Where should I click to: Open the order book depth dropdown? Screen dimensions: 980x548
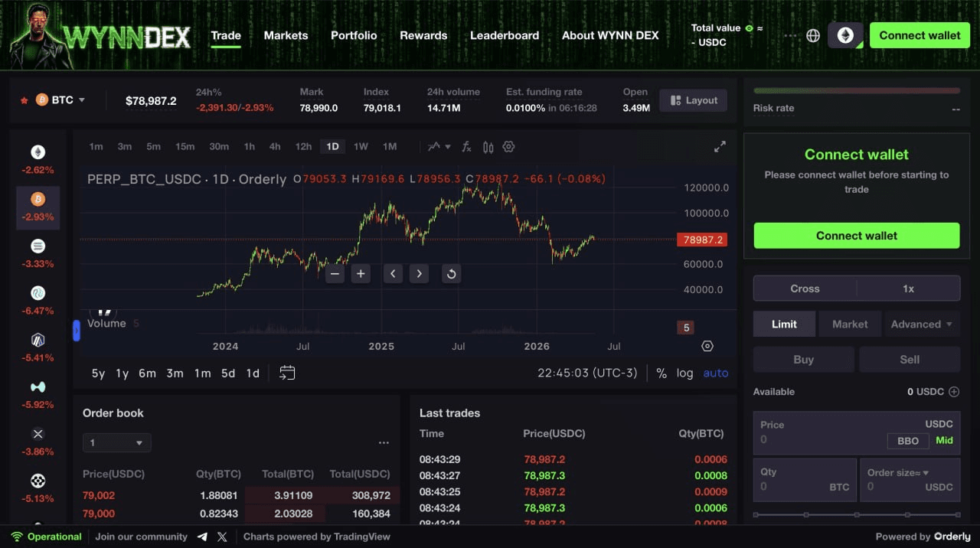[x=116, y=442]
